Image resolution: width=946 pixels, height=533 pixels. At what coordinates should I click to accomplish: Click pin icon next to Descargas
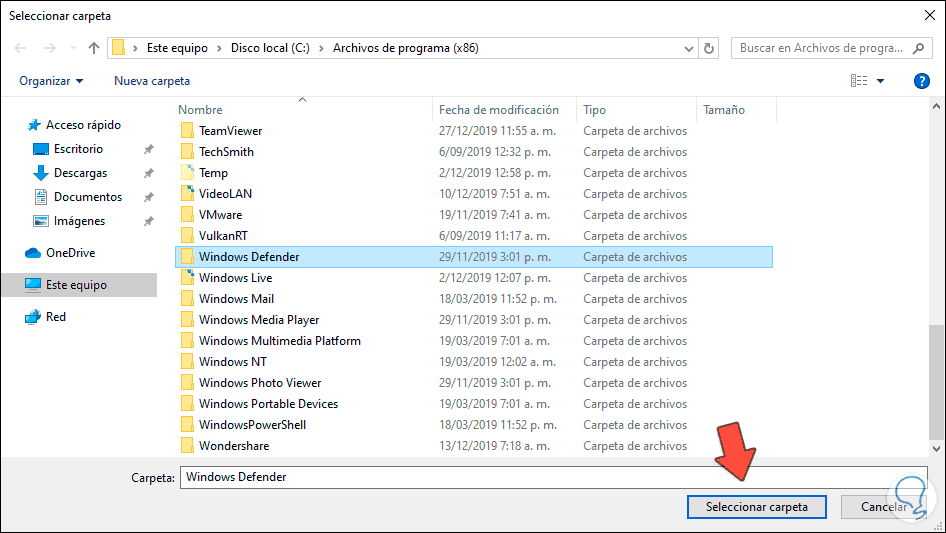click(148, 173)
